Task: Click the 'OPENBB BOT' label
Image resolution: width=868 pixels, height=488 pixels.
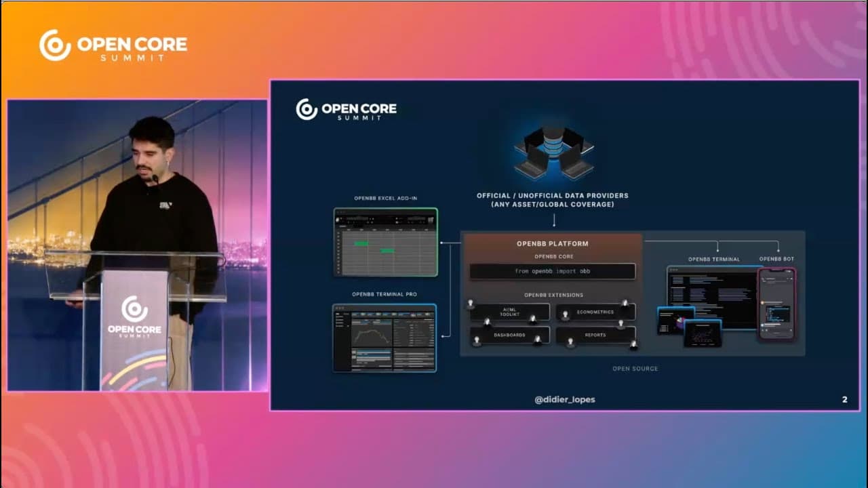Action: tap(776, 259)
